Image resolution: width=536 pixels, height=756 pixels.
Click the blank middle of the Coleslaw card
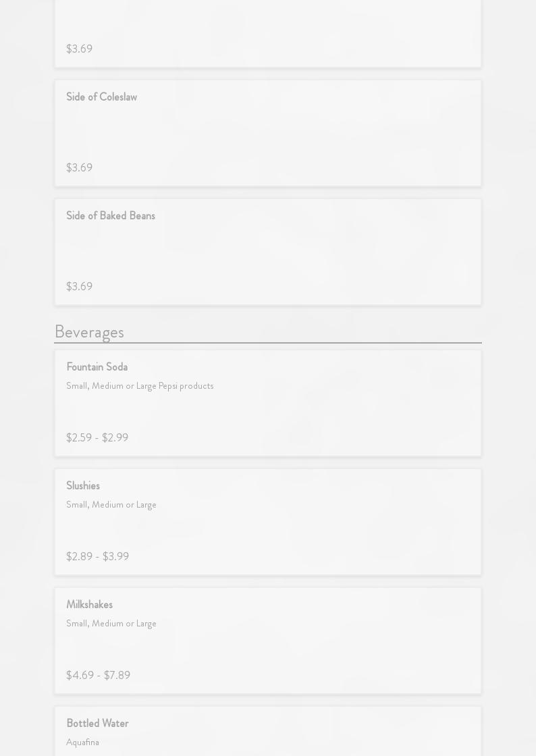click(x=268, y=133)
